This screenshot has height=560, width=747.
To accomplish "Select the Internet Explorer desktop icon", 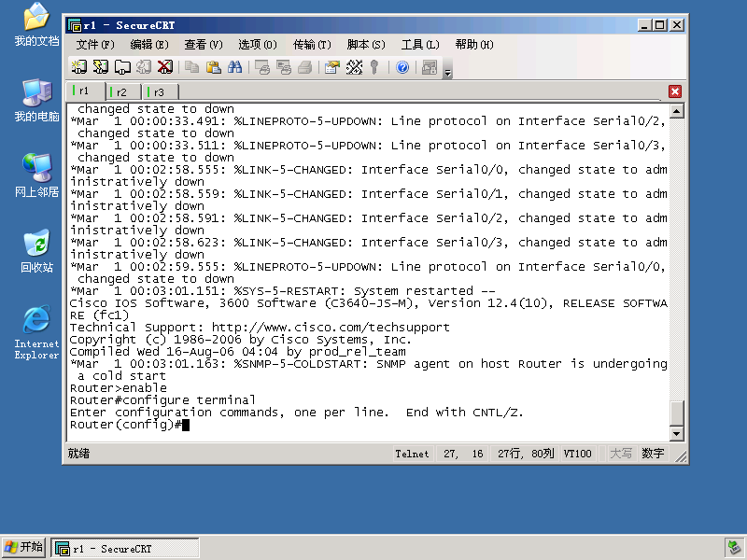I will 36,332.
